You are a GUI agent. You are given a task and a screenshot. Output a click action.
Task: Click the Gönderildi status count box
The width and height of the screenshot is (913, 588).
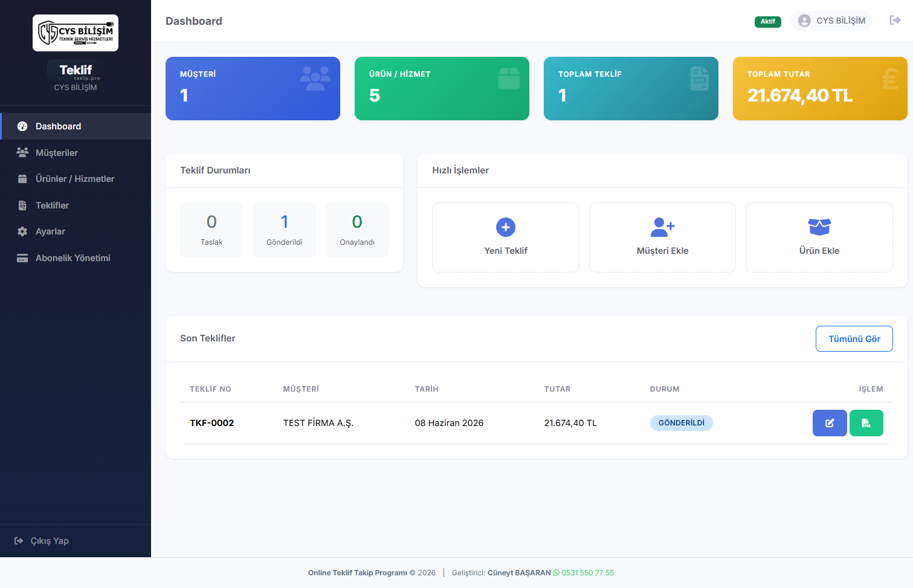pyautogui.click(x=285, y=230)
